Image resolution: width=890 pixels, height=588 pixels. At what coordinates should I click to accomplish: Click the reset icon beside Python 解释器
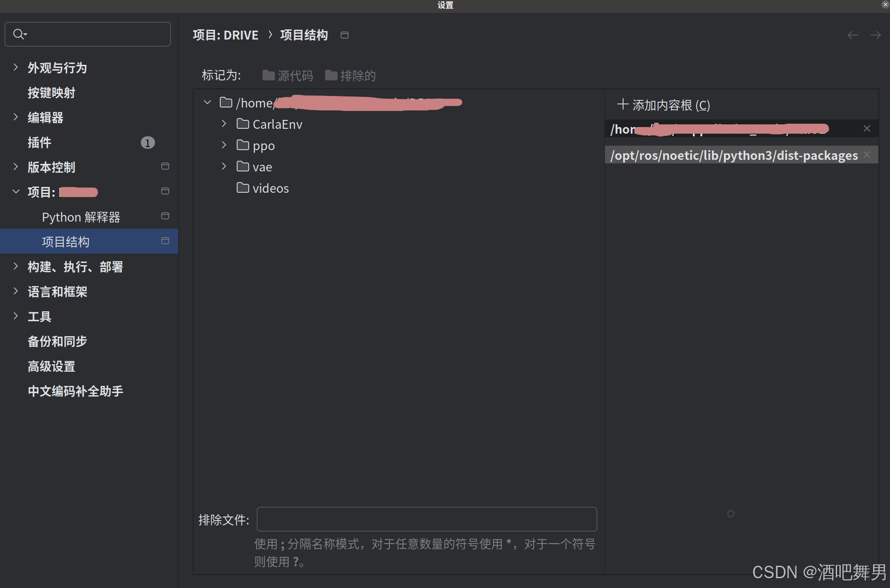[x=165, y=216]
